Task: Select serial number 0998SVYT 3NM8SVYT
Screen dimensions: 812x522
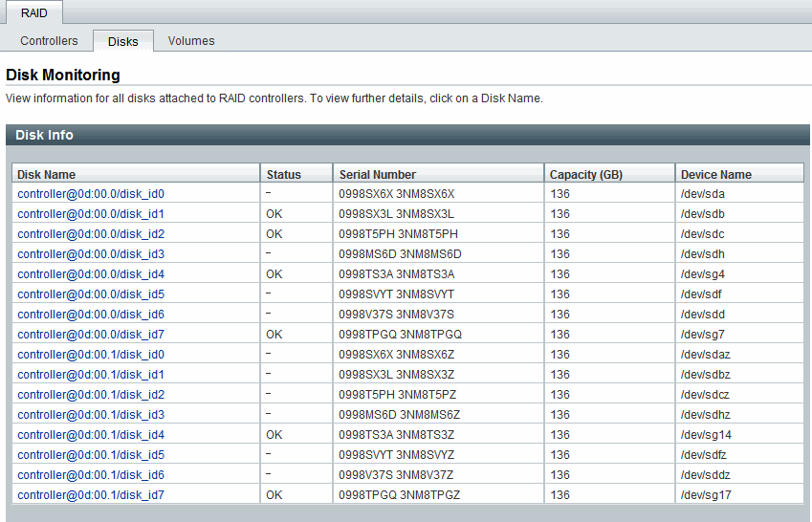Action: point(397,294)
